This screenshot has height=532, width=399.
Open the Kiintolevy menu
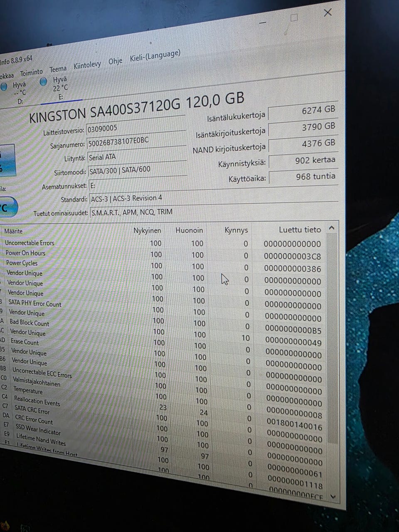pyautogui.click(x=87, y=65)
